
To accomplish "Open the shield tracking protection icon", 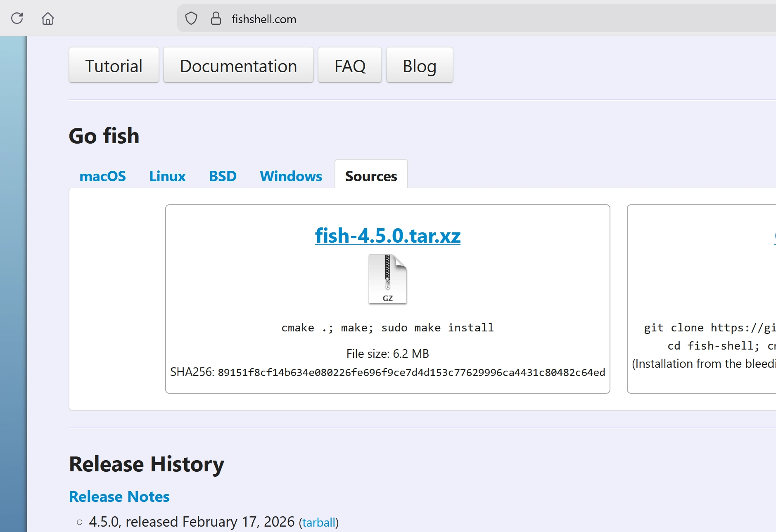I will point(191,19).
